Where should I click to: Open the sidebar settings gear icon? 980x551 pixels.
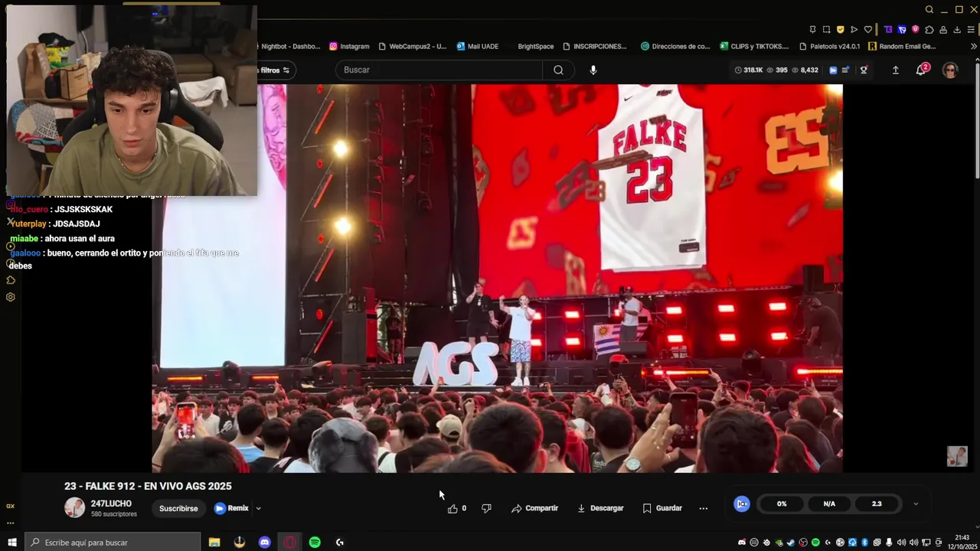(10, 297)
